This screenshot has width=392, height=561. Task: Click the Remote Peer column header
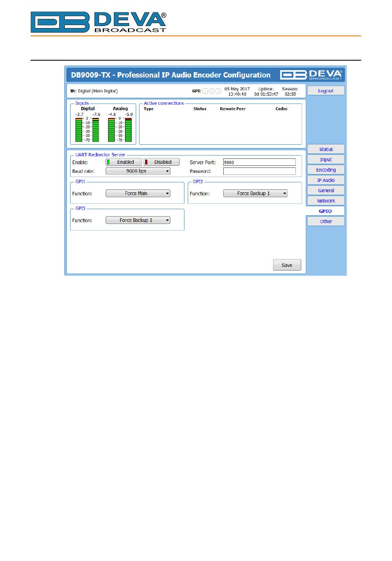coord(233,109)
